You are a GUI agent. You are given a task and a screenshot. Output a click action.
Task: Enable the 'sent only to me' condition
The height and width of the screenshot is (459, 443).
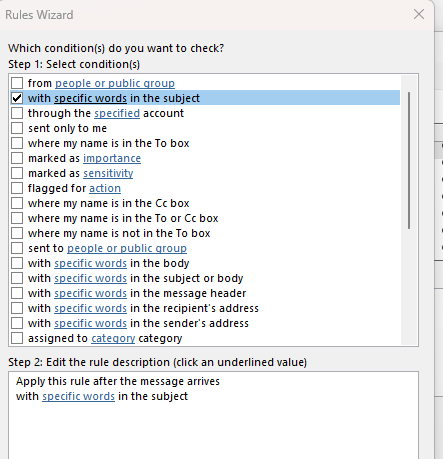pos(17,128)
